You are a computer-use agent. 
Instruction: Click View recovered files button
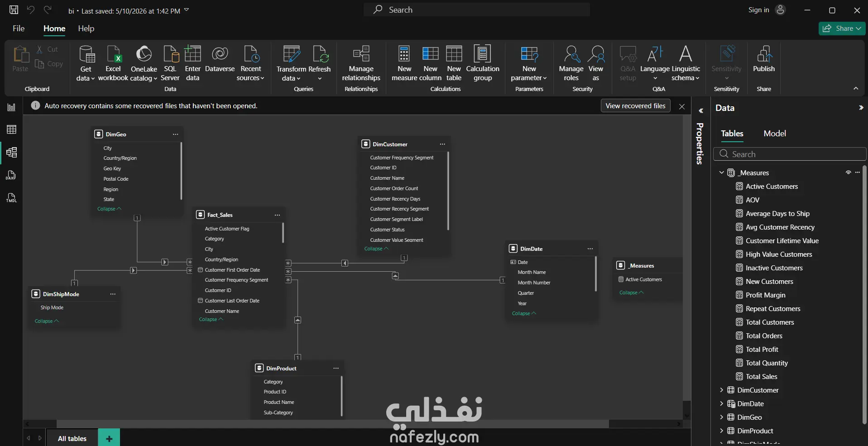click(635, 106)
